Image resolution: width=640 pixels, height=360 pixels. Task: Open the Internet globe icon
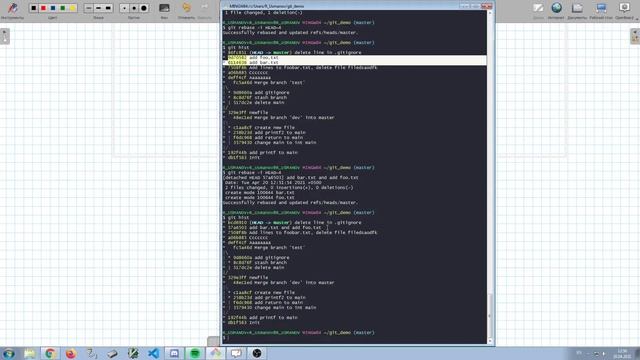click(556, 8)
